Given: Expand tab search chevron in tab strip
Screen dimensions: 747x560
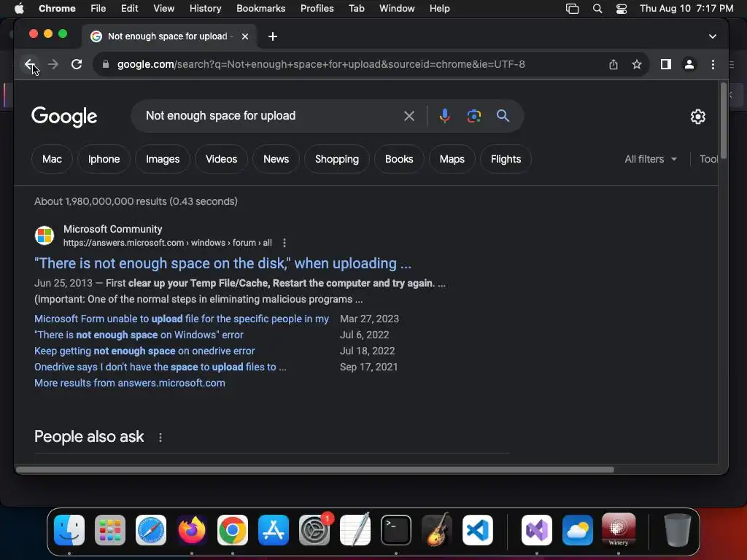Looking at the screenshot, I should click(x=712, y=36).
